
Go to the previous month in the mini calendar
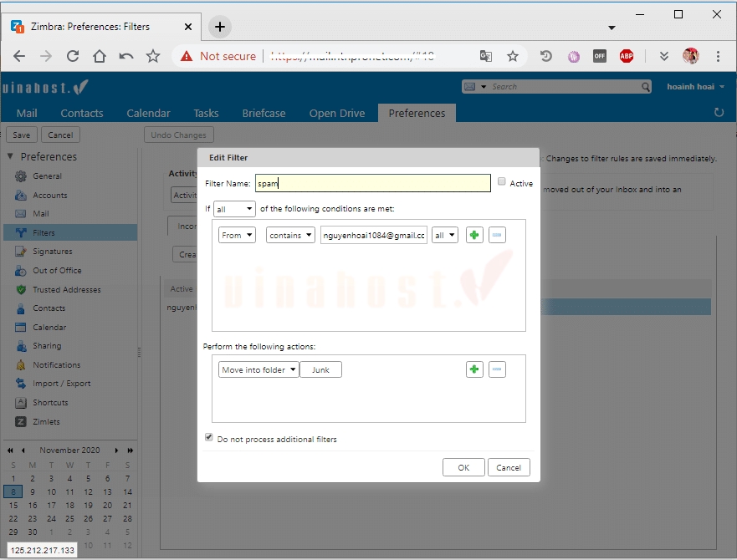point(23,450)
